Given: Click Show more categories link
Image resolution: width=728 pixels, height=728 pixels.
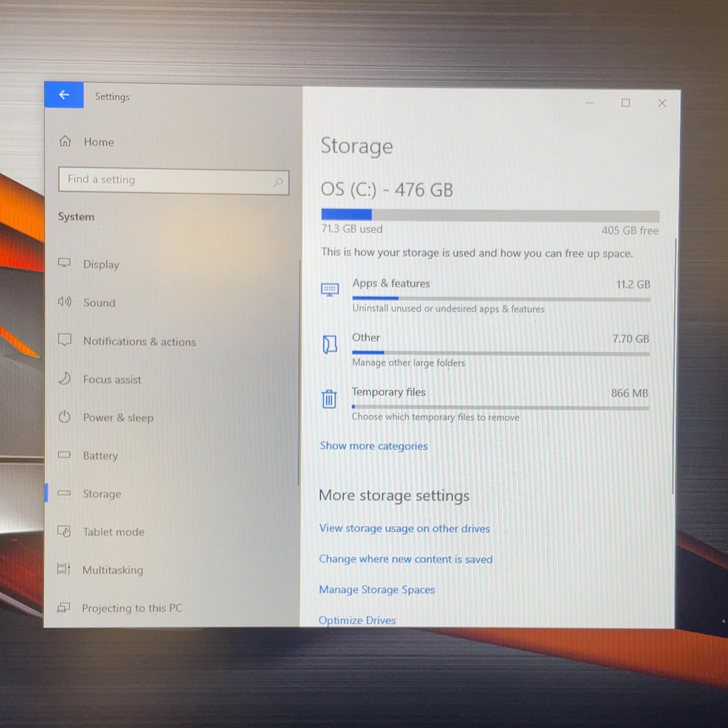Looking at the screenshot, I should [374, 446].
